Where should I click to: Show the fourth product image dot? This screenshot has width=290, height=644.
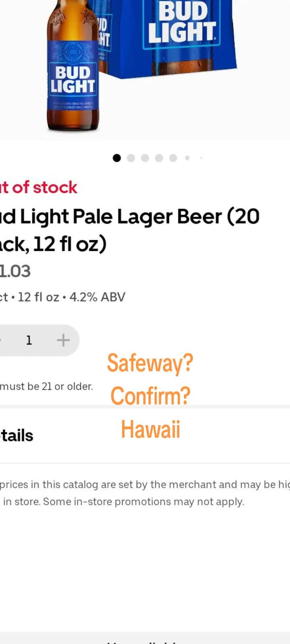[x=159, y=158]
